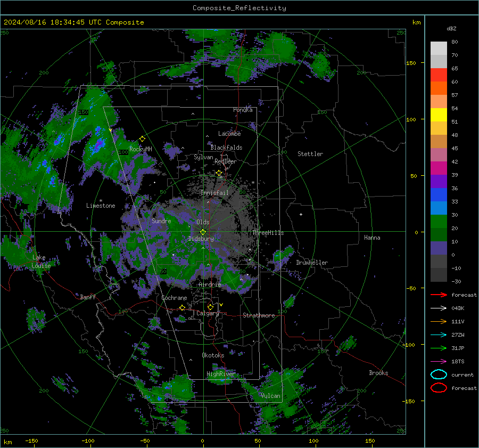Viewport: 479px width, 448px height.
Task: Click the yellow diamond marker below Cochrane
Action: pos(182,307)
